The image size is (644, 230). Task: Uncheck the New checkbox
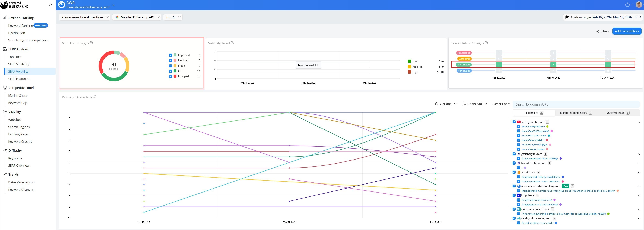pos(171,71)
